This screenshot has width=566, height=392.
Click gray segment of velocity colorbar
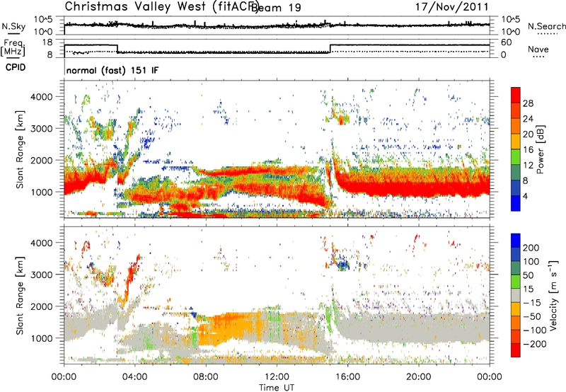516,296
